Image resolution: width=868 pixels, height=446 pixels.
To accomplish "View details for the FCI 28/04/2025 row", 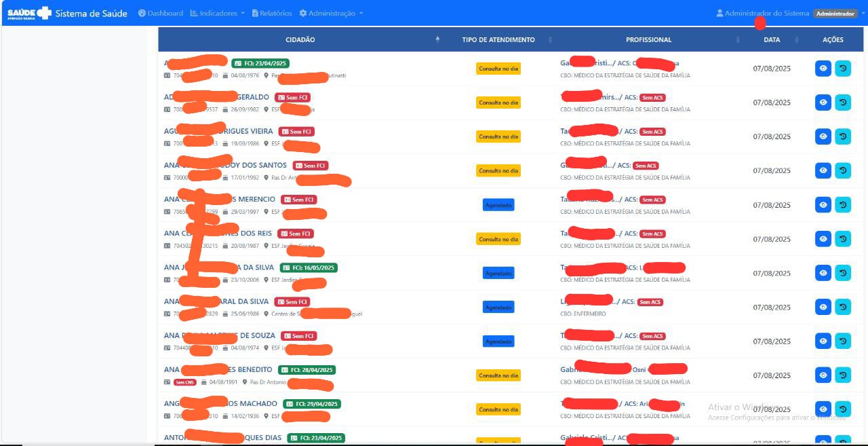I will tap(823, 375).
